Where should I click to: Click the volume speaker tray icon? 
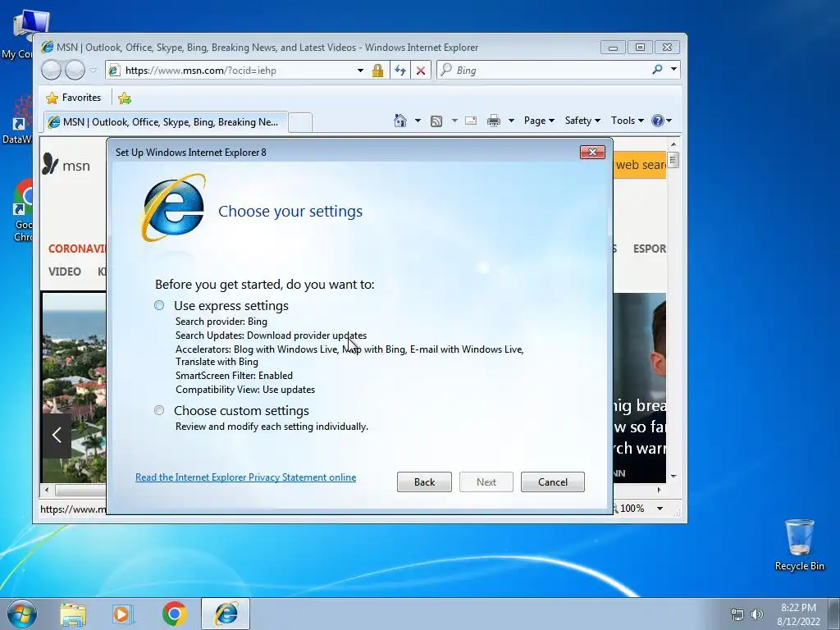(x=757, y=614)
